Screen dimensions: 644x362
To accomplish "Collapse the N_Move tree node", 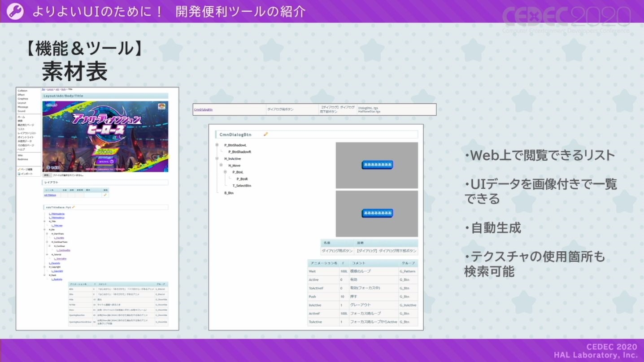I will (221, 166).
